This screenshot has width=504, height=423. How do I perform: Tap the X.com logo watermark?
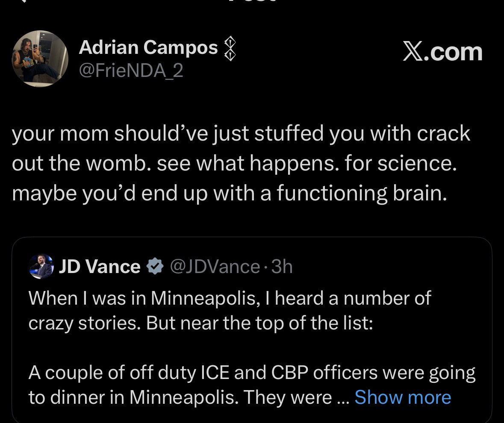tap(442, 53)
